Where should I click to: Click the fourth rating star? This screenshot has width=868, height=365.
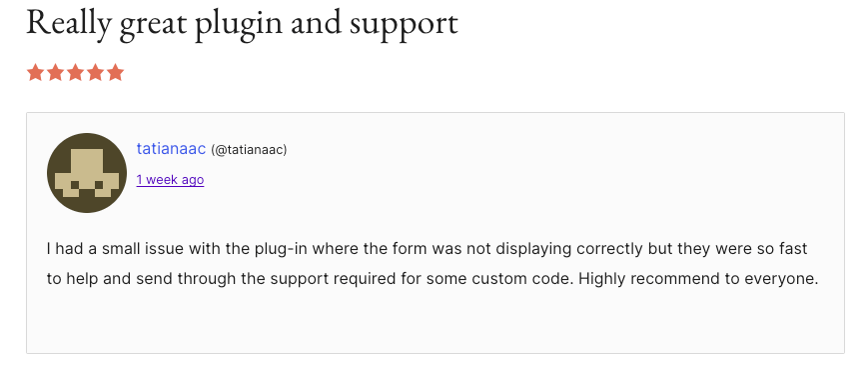pyautogui.click(x=95, y=73)
